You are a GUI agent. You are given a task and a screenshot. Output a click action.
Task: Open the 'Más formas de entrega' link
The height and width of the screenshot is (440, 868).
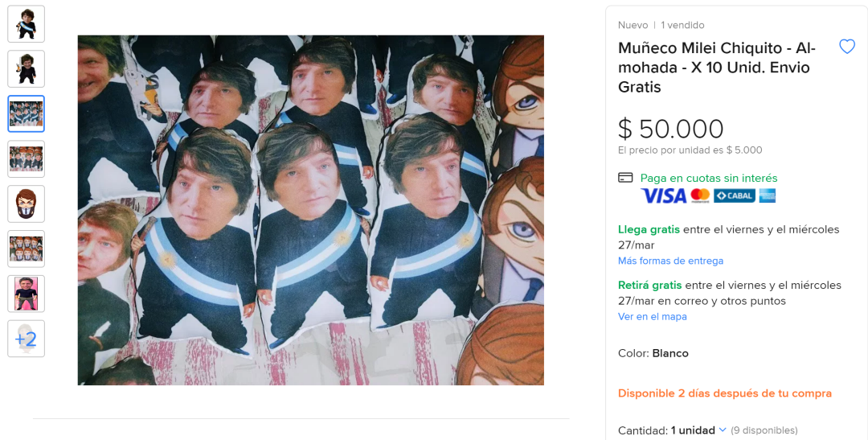click(670, 261)
